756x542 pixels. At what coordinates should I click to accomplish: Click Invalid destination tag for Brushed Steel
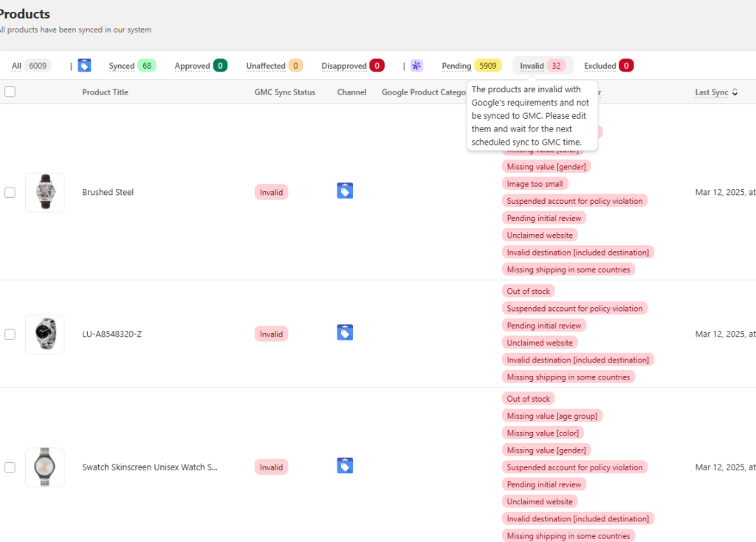(x=577, y=253)
